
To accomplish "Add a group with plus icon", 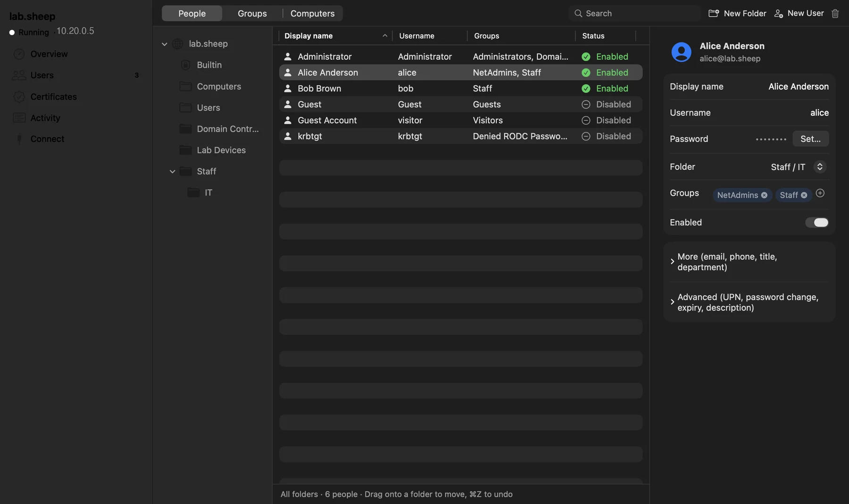I will [820, 193].
